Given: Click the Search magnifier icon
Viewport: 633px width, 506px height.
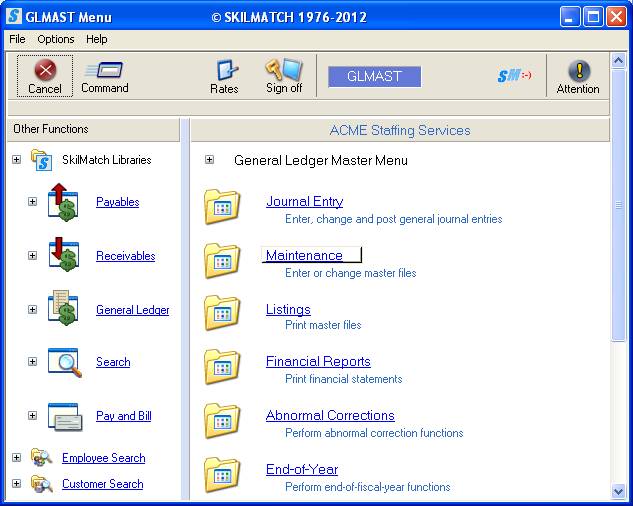Looking at the screenshot, I should (65, 362).
